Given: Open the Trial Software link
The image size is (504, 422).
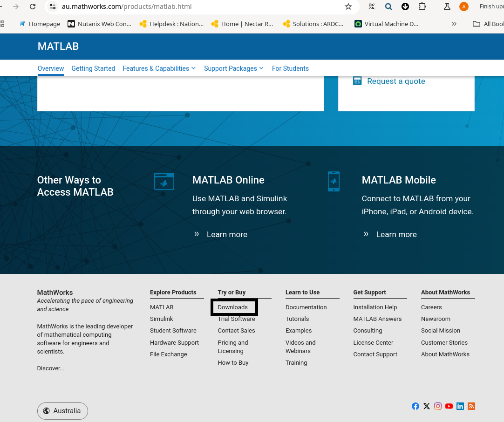Looking at the screenshot, I should pos(236,319).
